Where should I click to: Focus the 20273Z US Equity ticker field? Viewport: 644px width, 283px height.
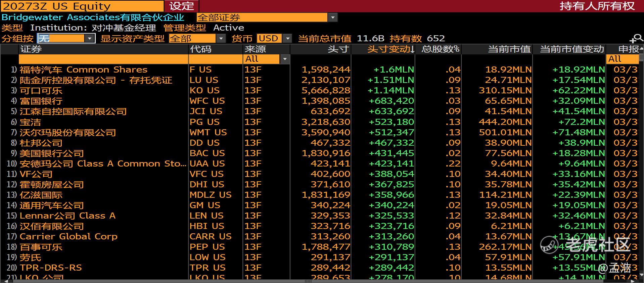82,6
